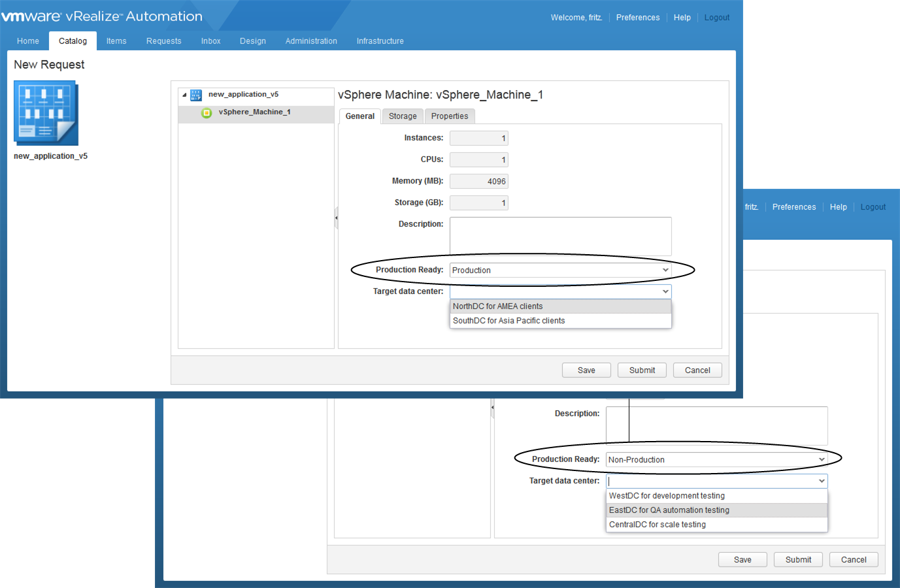This screenshot has width=900, height=588.
Task: Select WestDC for development testing option
Action: coord(717,496)
